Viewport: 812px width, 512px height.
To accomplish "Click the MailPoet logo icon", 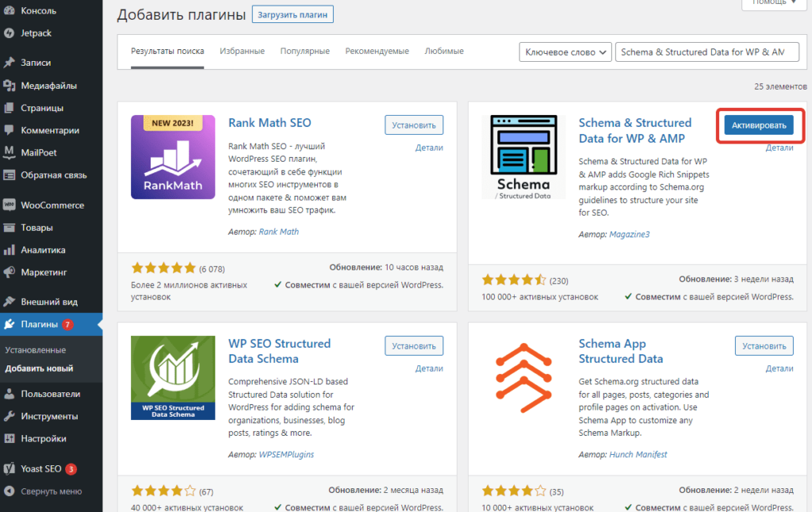I will pyautogui.click(x=9, y=152).
